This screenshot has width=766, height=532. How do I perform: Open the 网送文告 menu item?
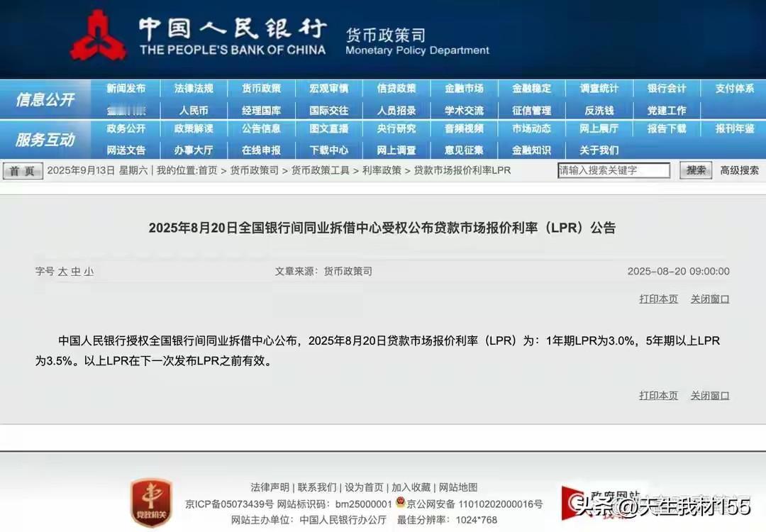point(126,150)
